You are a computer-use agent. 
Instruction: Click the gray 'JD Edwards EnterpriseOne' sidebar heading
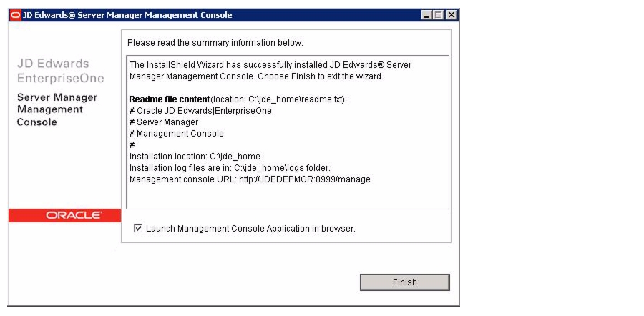(60, 71)
